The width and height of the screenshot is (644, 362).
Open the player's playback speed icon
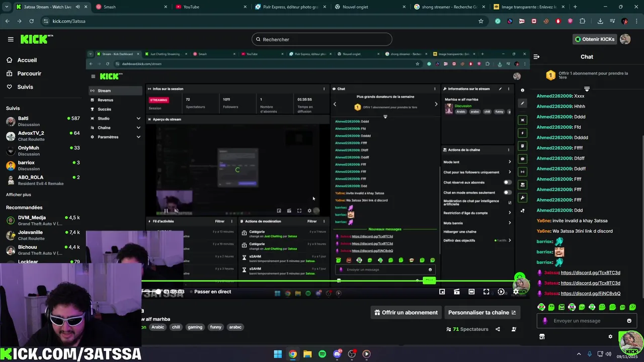(501, 292)
